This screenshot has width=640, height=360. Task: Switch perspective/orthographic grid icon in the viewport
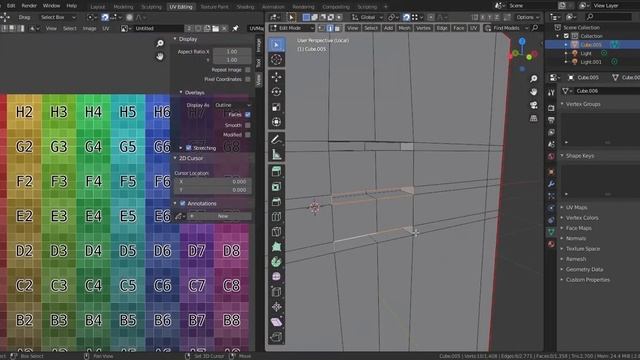[533, 118]
